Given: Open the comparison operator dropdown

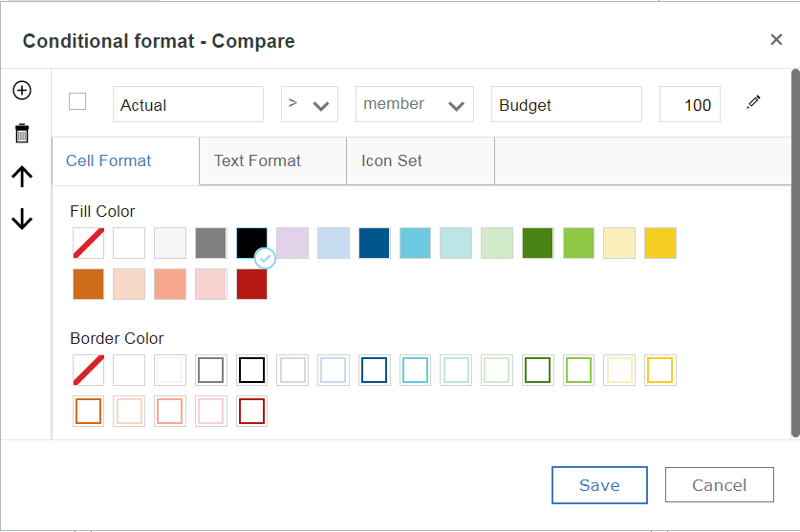Looking at the screenshot, I should [309, 104].
